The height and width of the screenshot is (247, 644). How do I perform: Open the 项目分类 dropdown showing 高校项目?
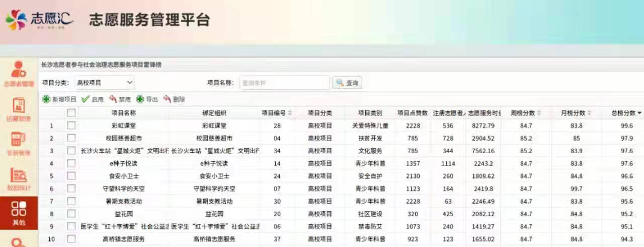tap(105, 82)
